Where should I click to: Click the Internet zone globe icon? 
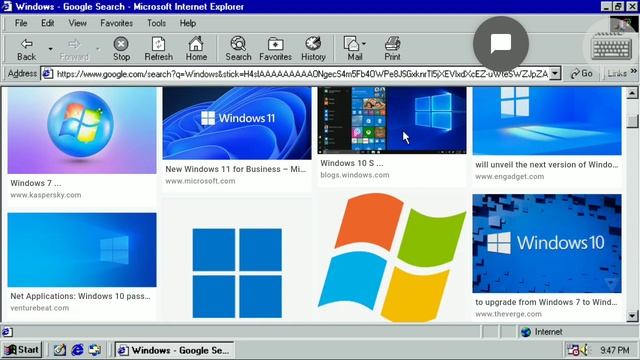point(526,332)
